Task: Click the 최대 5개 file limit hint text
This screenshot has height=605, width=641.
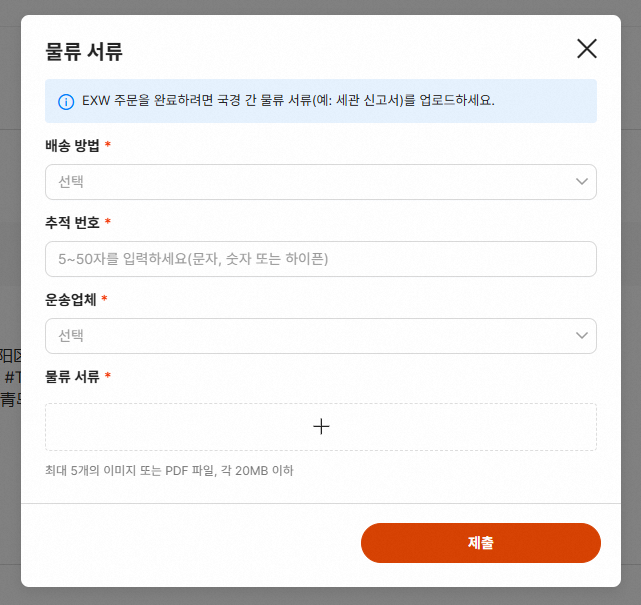Action: click(169, 470)
